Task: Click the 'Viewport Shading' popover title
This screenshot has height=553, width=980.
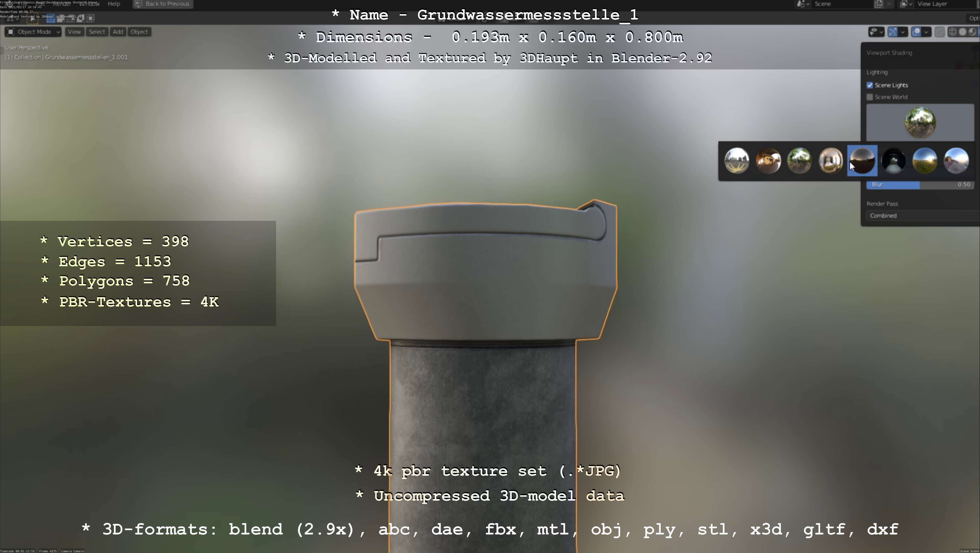Action: click(x=889, y=53)
